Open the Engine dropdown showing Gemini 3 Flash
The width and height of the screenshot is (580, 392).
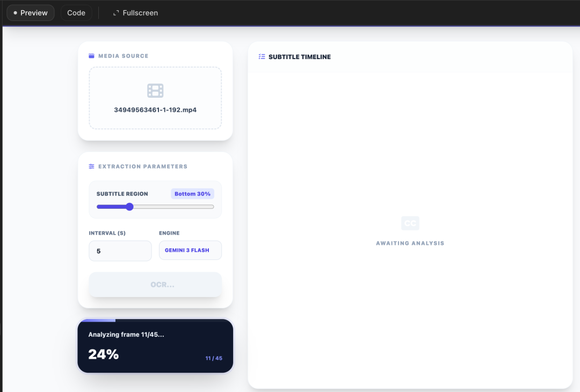[x=190, y=250]
